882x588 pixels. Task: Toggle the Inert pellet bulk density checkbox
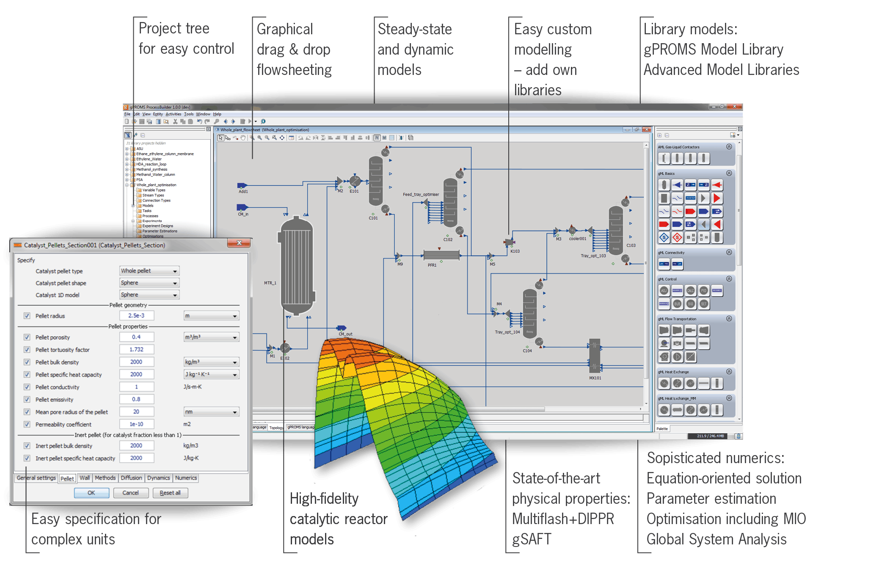27,446
